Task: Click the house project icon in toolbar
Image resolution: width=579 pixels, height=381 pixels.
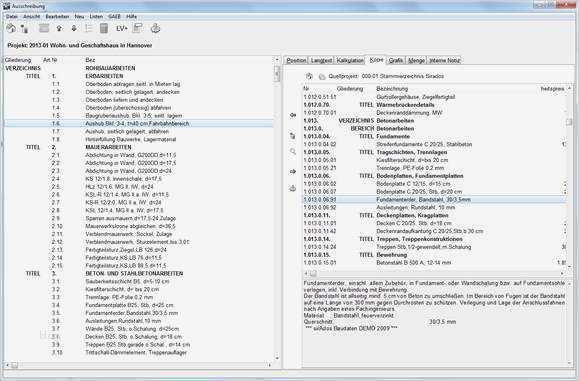Action: point(11,28)
